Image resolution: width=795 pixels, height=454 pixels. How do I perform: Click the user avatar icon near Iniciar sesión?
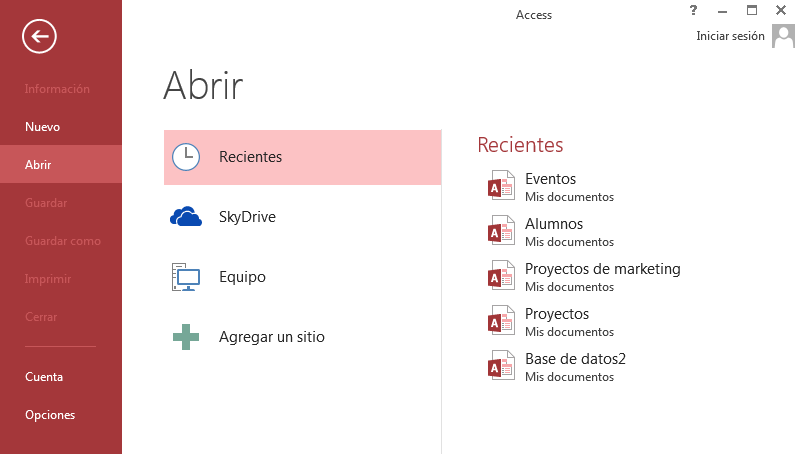(782, 36)
